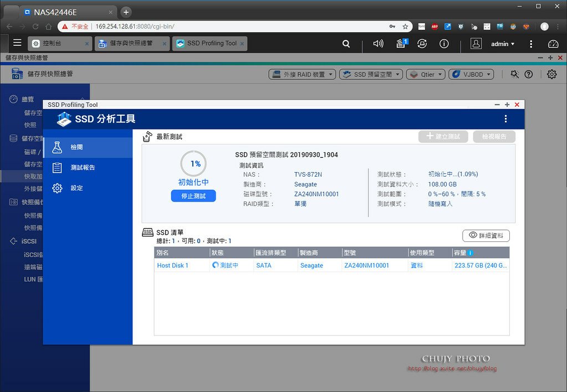
Task: Click ZA240NM10001 in the SSD list row
Action: (x=366, y=265)
